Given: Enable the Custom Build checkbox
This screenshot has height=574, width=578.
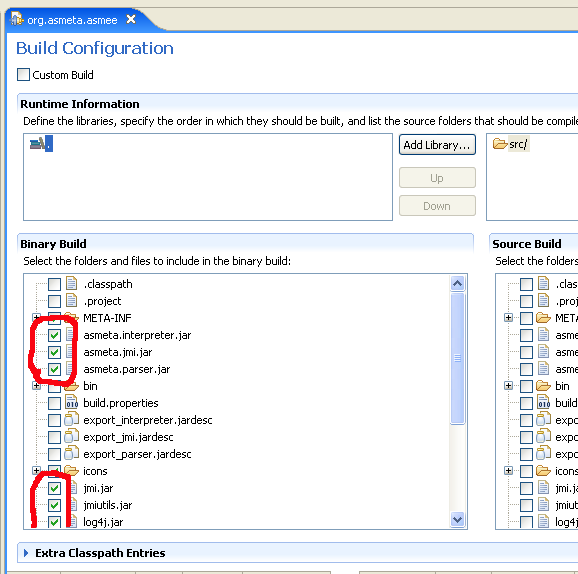Looking at the screenshot, I should point(23,74).
